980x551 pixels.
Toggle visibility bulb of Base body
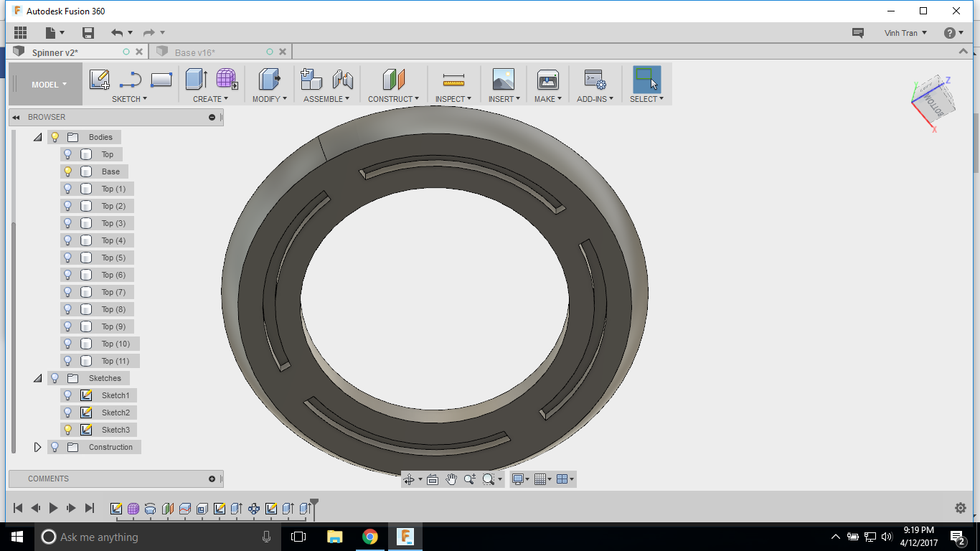coord(68,171)
